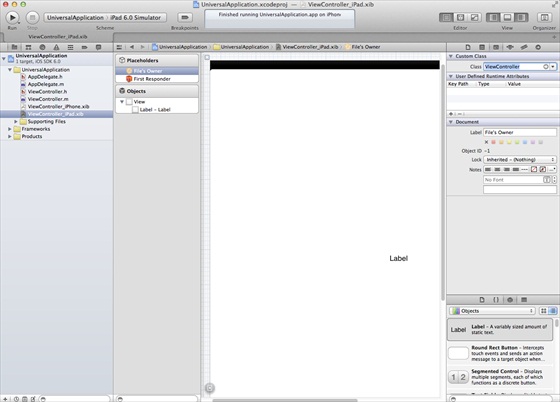The width and height of the screenshot is (560, 402).
Task: Show the Debug navigator
Action: click(x=70, y=47)
